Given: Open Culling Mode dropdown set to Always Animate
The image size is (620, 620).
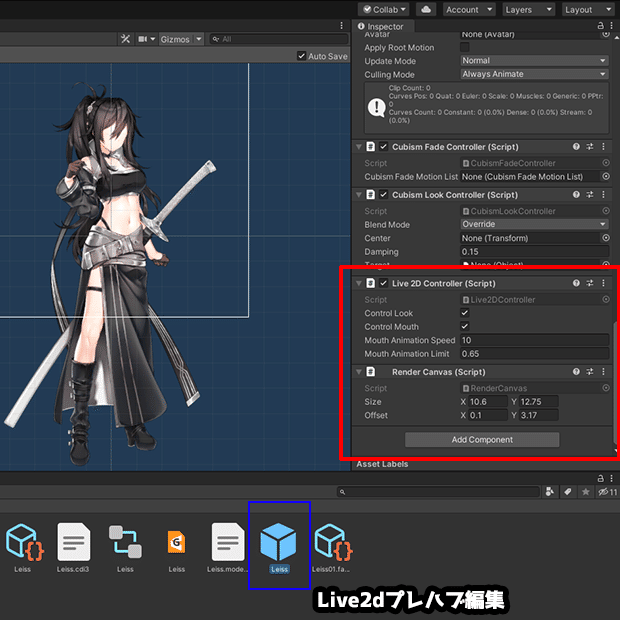Looking at the screenshot, I should coord(534,74).
